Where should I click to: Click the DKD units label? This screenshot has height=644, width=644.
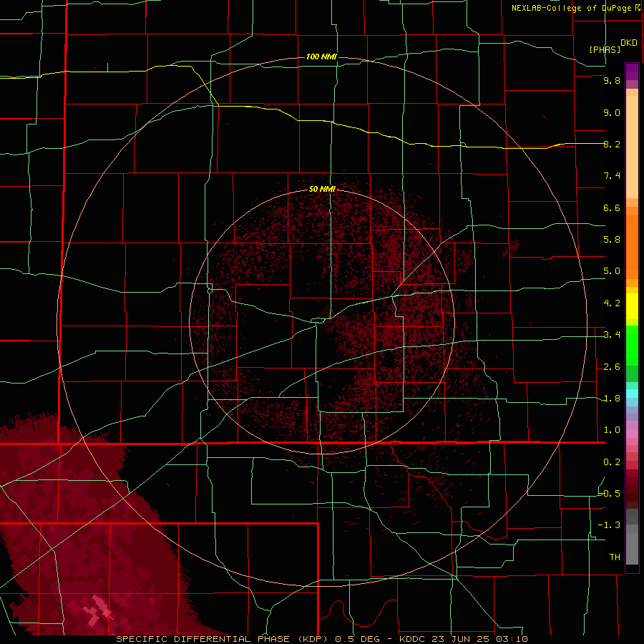click(x=629, y=42)
